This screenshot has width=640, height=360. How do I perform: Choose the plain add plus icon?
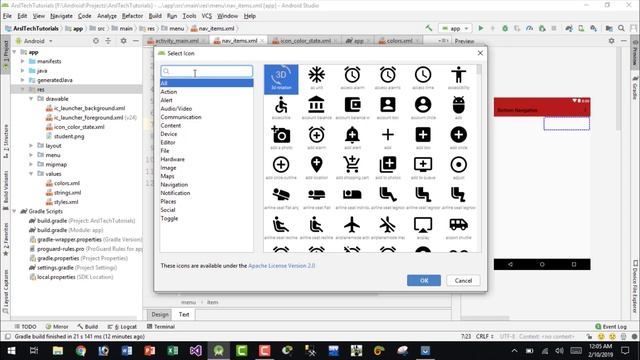point(388,135)
